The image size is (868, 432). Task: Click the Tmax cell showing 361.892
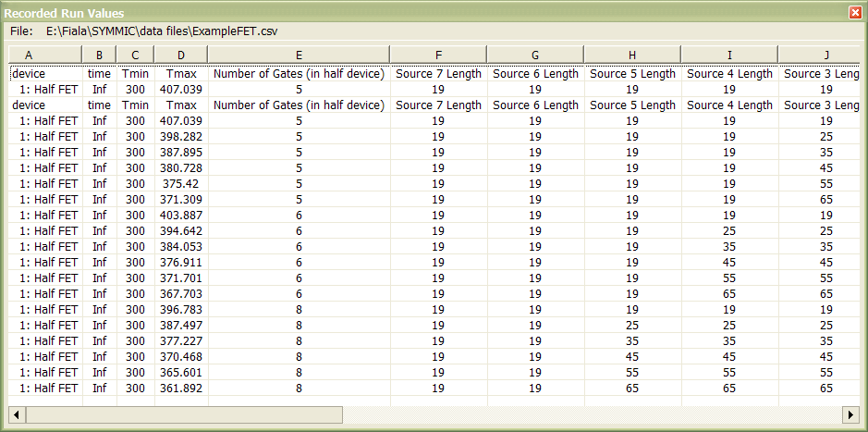click(181, 389)
